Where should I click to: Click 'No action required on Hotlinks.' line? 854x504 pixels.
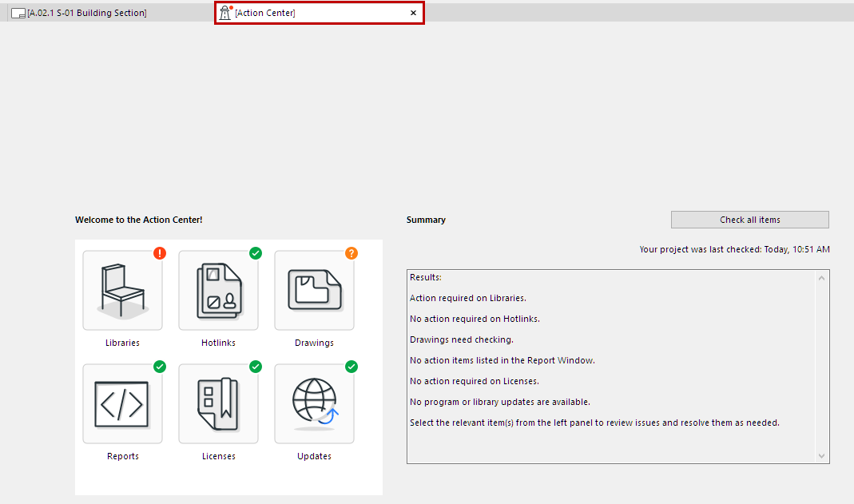tap(475, 319)
